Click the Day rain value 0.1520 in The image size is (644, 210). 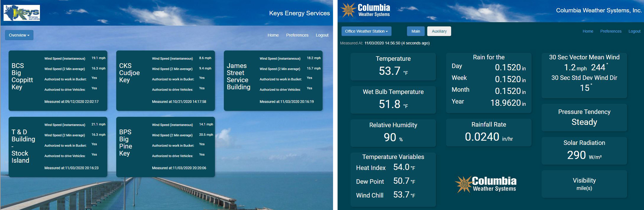pyautogui.click(x=510, y=67)
